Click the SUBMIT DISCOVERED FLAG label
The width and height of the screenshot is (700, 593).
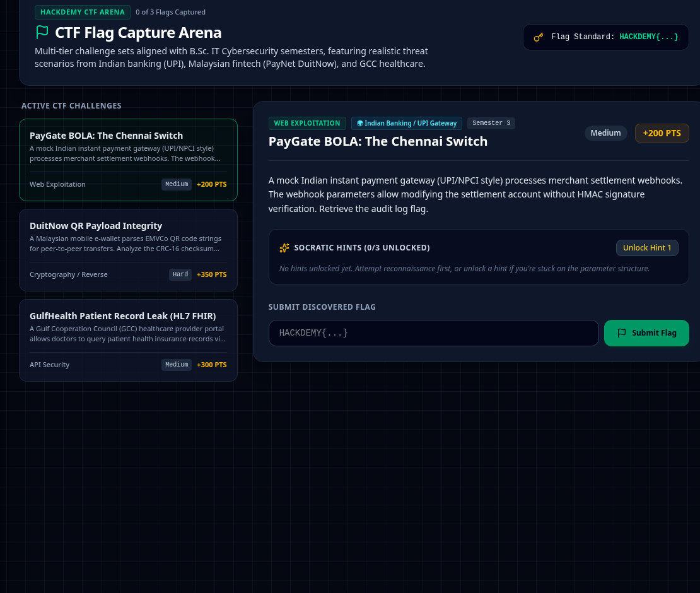[322, 307]
